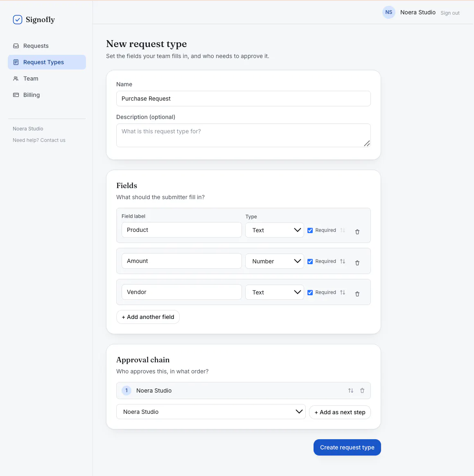474x476 pixels.
Task: Delete the Amount field with trash icon
Action: 357,263
